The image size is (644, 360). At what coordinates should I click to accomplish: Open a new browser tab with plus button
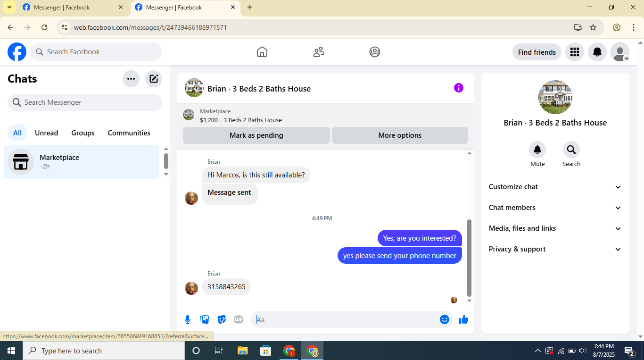tap(250, 7)
